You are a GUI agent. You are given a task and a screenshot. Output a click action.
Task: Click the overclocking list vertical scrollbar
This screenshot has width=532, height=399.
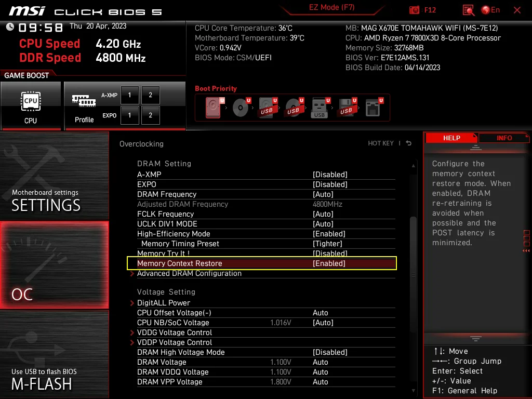coord(414,244)
